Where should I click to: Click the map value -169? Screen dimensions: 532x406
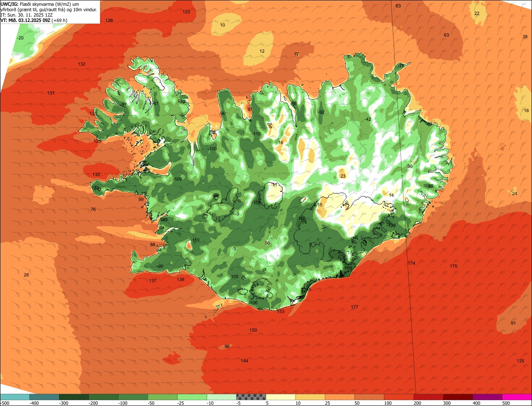(348, 268)
